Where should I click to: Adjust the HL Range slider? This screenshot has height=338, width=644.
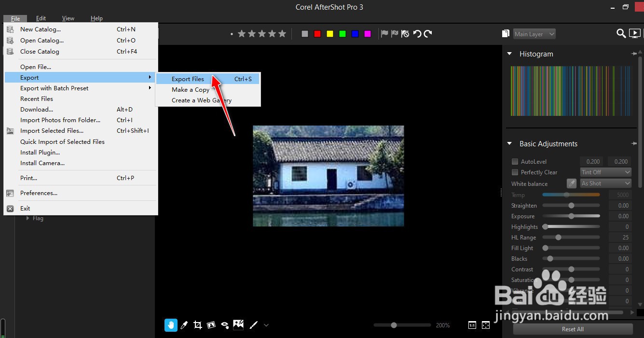(571, 238)
